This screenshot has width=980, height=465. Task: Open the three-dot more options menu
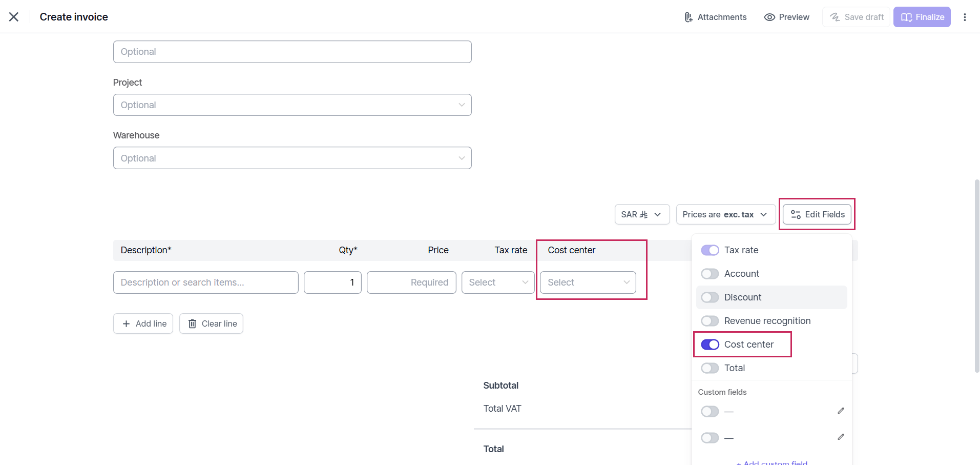click(x=965, y=17)
